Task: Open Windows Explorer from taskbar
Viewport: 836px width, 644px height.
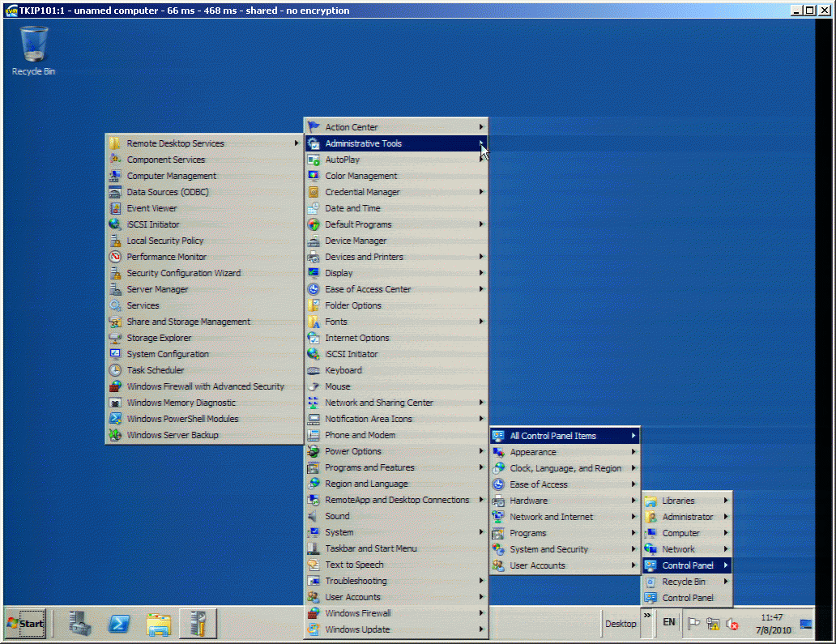Action: 159,623
